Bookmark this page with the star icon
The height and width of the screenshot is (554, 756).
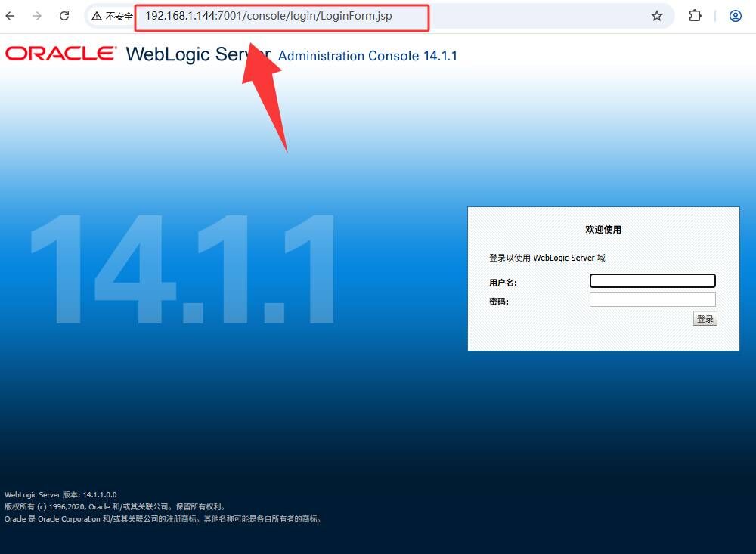(657, 16)
